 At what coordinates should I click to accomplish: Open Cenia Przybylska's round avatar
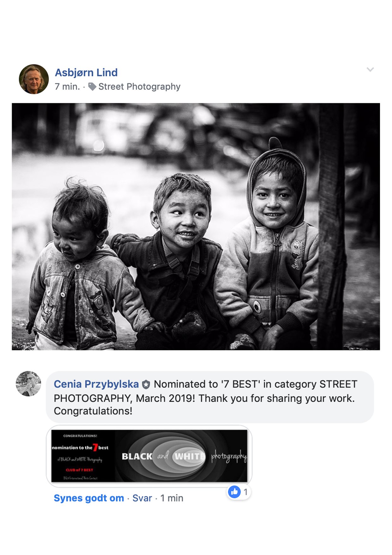click(28, 384)
